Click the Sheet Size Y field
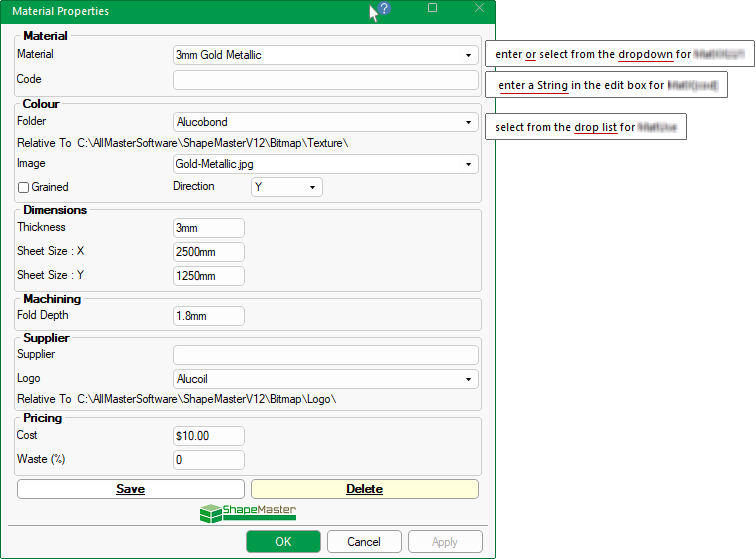 209,276
